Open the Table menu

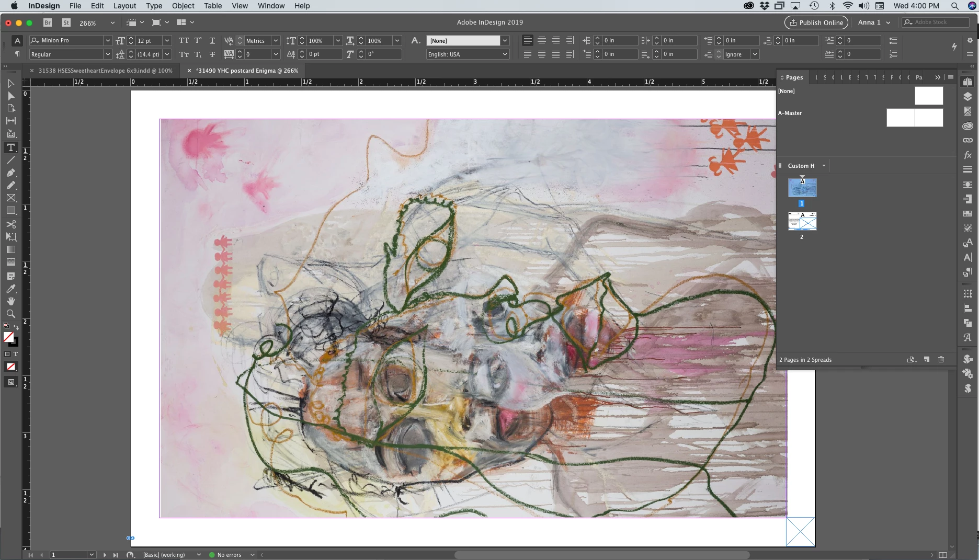[x=213, y=6]
